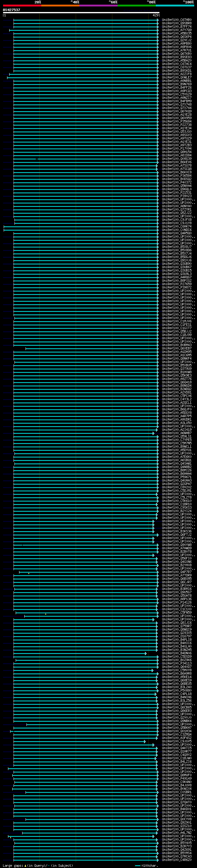Screen dimensions: 197x868
Task: Click hit label UniRef100_P40372
Action: click(x=177, y=182)
